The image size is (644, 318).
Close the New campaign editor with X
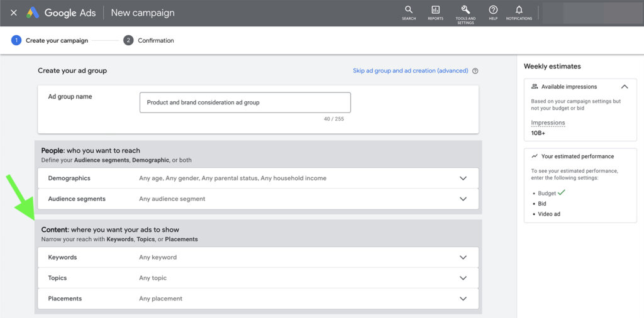(x=14, y=13)
